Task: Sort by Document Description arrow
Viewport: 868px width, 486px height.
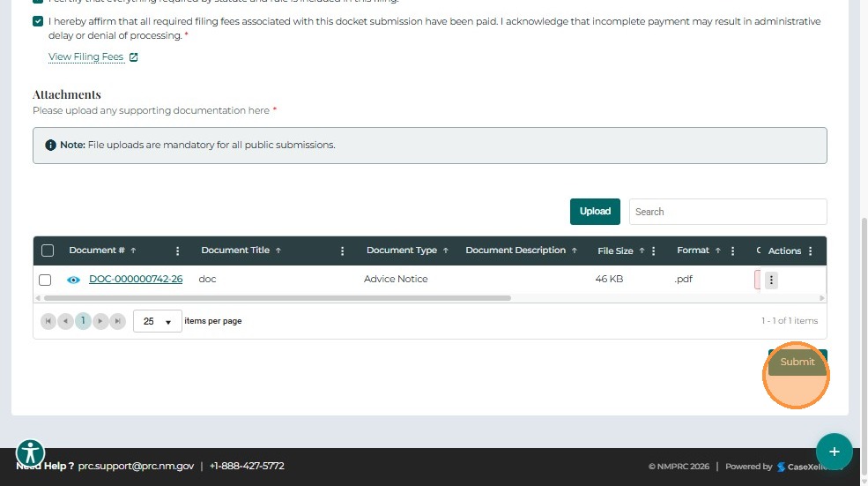Action: [575, 250]
